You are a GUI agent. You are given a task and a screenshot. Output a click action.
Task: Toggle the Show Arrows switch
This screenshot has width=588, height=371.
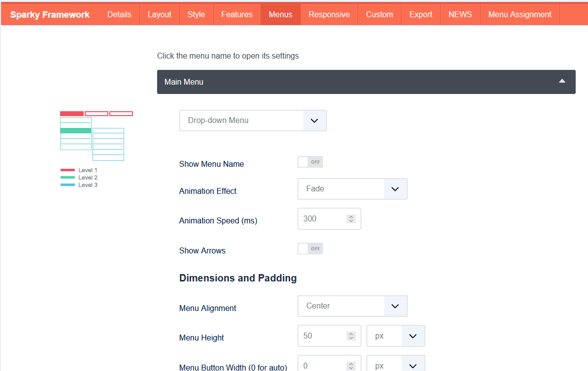click(x=310, y=248)
